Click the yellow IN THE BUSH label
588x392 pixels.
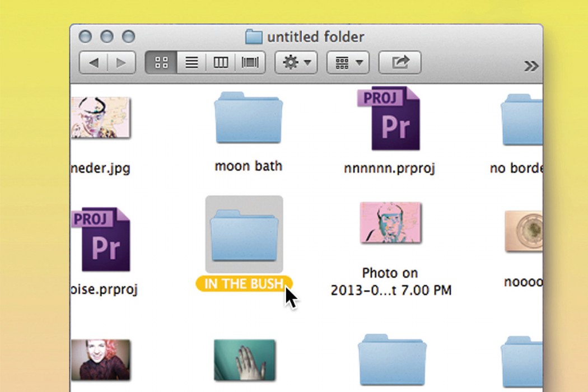pyautogui.click(x=244, y=284)
